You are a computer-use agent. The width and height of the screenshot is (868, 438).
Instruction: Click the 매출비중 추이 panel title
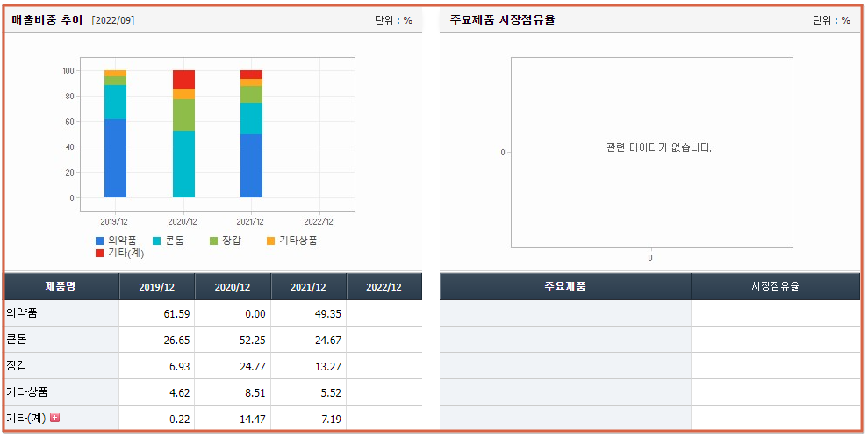click(x=47, y=20)
